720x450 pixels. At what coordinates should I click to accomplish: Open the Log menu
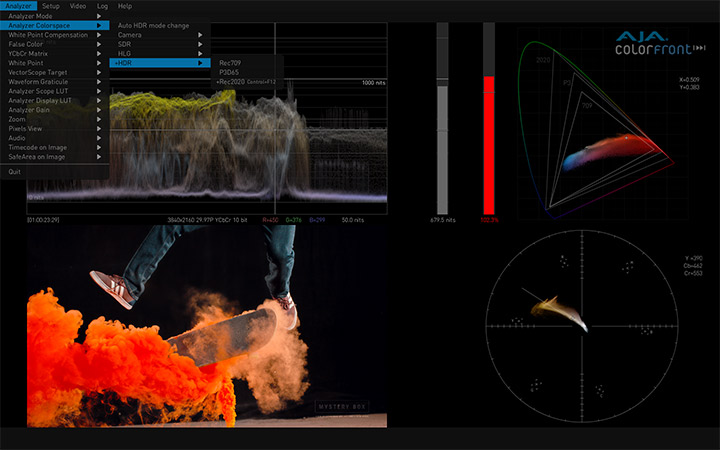click(101, 6)
